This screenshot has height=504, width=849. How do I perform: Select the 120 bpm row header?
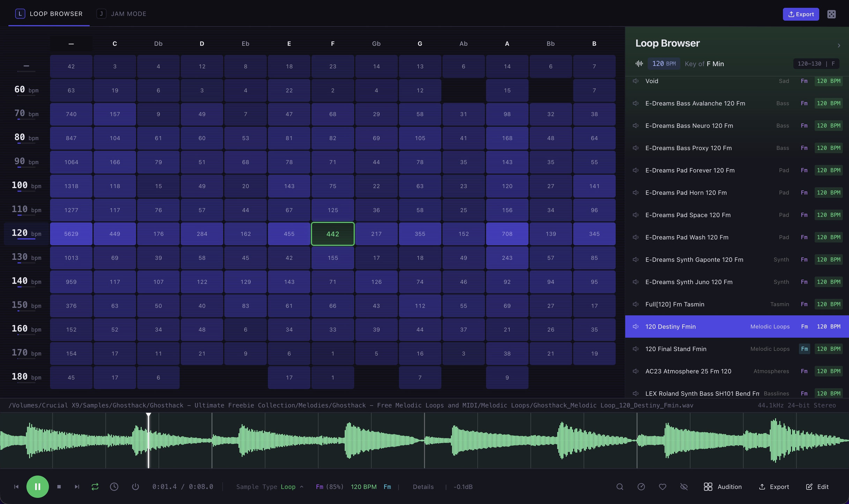coord(26,233)
